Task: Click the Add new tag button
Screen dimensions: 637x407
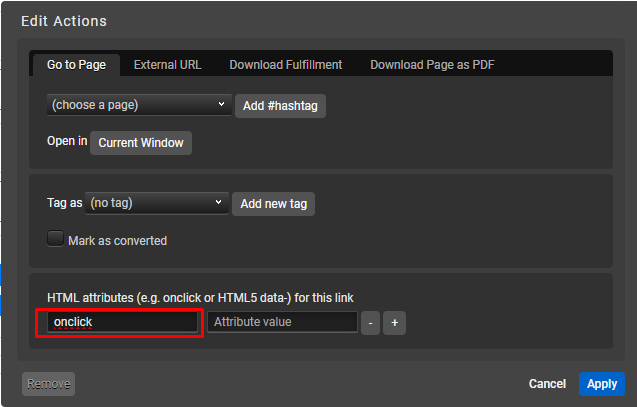Action: (273, 204)
